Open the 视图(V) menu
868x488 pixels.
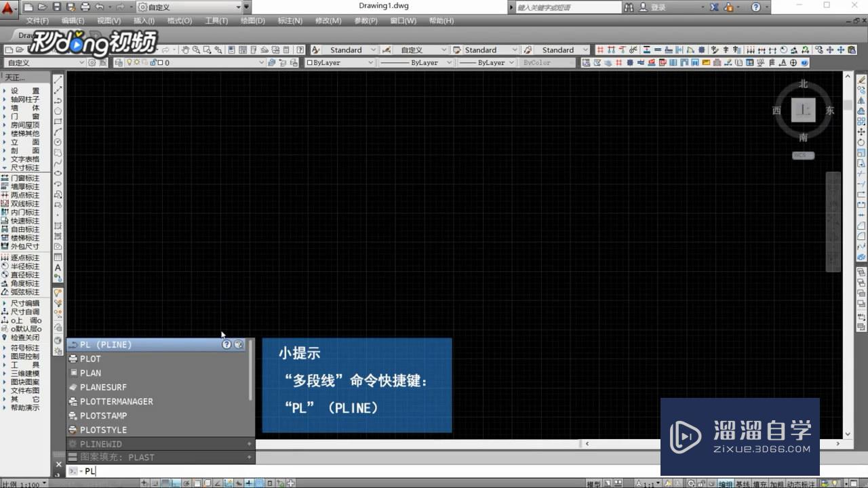pyautogui.click(x=108, y=20)
